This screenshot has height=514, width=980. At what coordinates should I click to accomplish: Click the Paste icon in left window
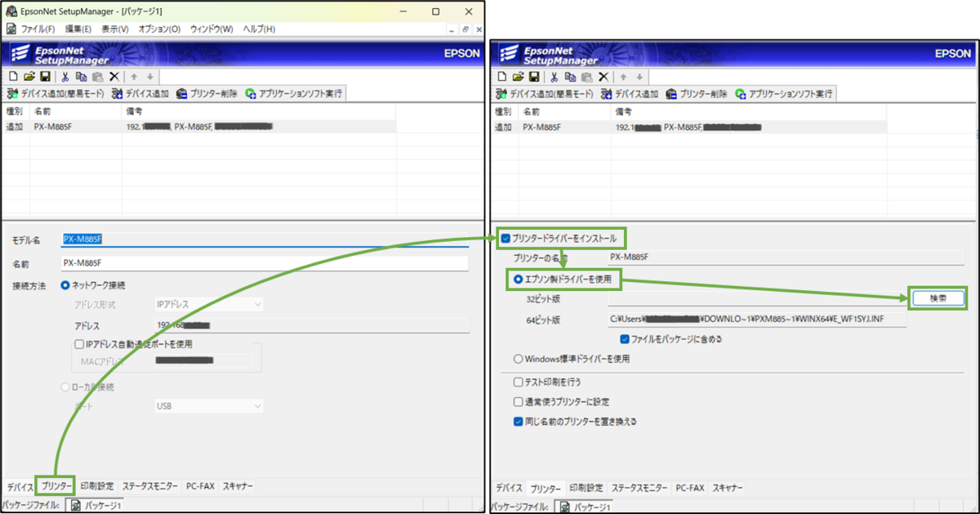coord(97,76)
